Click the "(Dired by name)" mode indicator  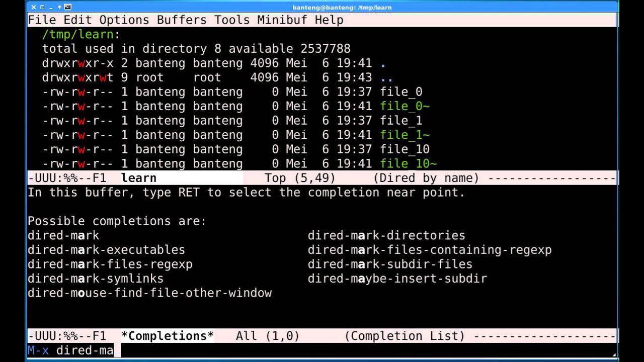tap(426, 178)
